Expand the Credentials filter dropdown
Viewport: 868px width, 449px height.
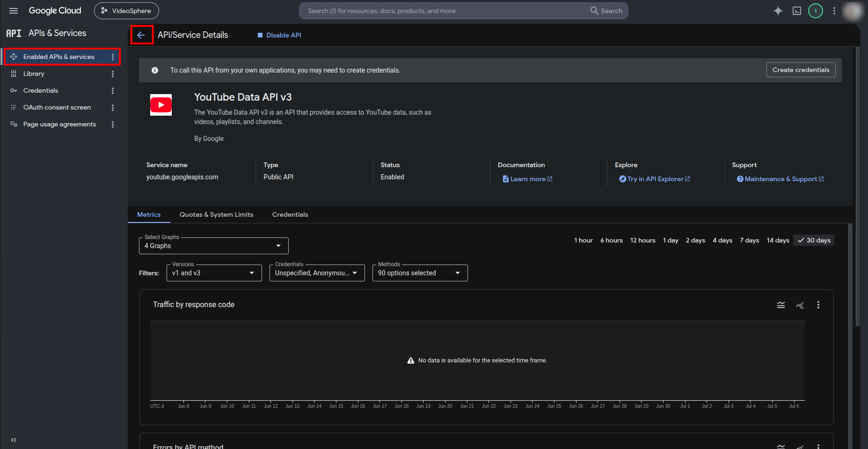point(317,273)
